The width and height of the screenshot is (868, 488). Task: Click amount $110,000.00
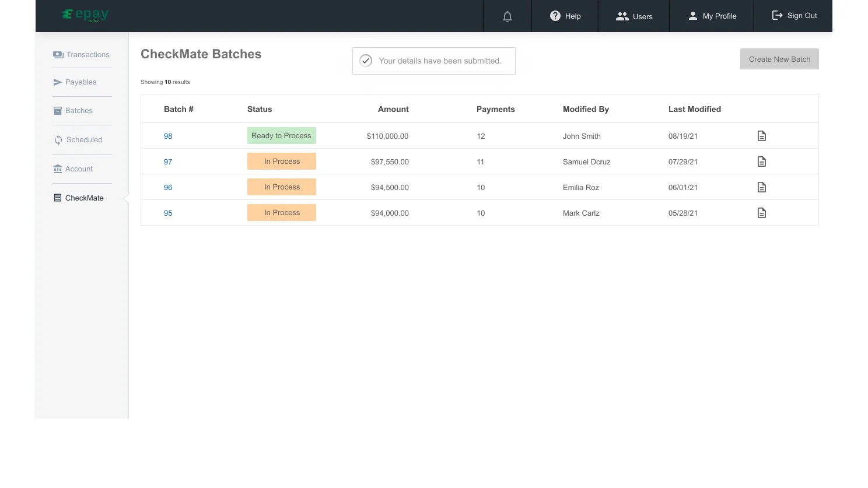point(387,136)
